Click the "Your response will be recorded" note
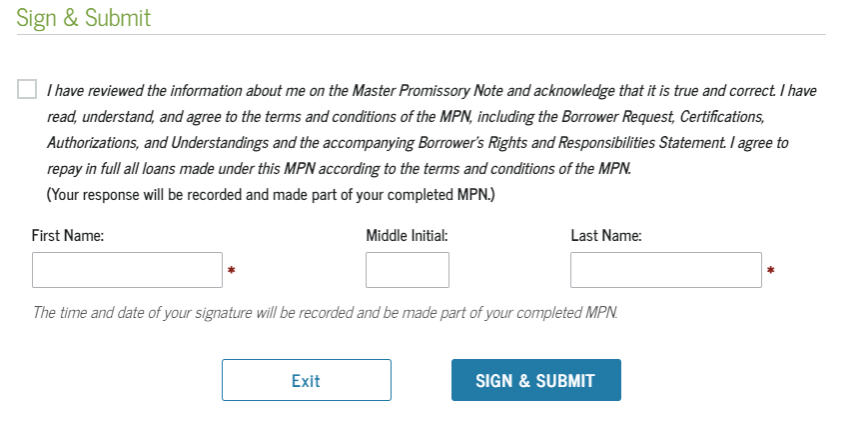Screen dimensions: 868x421 (x=271, y=194)
